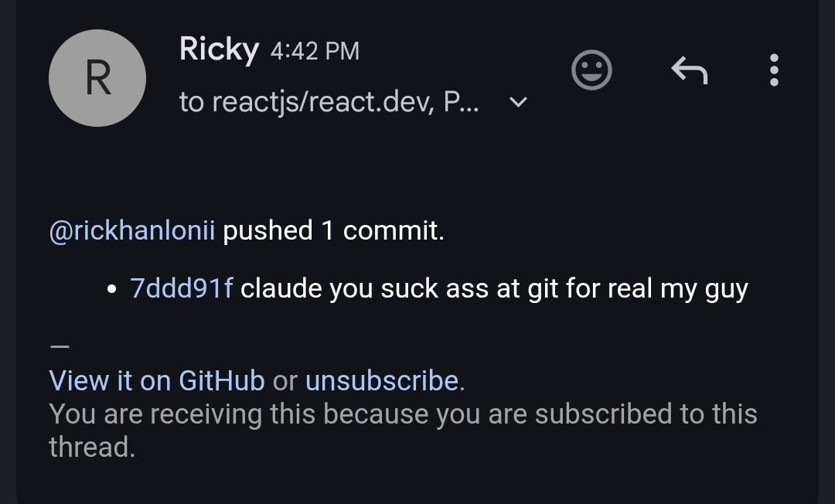Tap the sender name Ricky
835x504 pixels.
(x=219, y=50)
